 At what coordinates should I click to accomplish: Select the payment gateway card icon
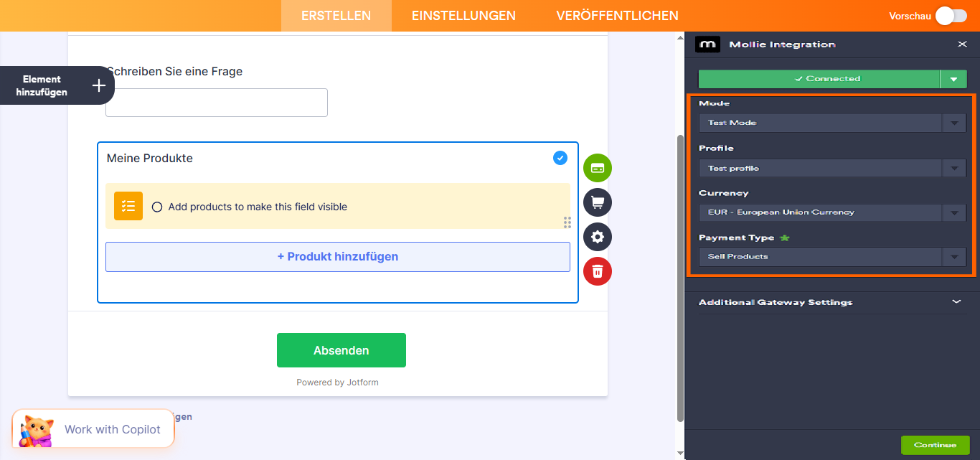pyautogui.click(x=598, y=168)
